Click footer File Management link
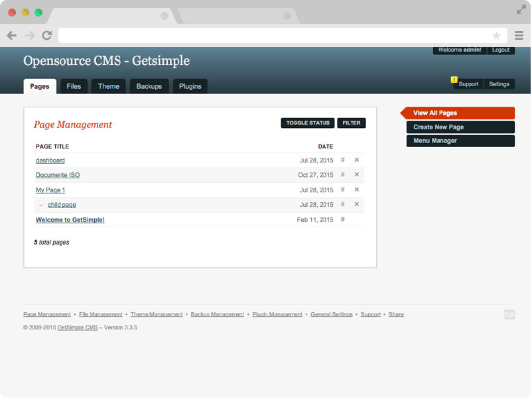 click(101, 315)
